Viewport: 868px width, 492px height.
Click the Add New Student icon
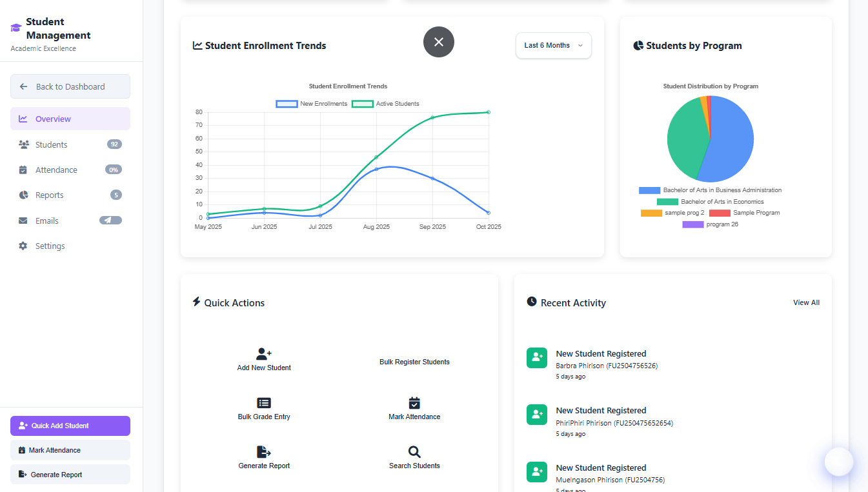[x=264, y=353]
